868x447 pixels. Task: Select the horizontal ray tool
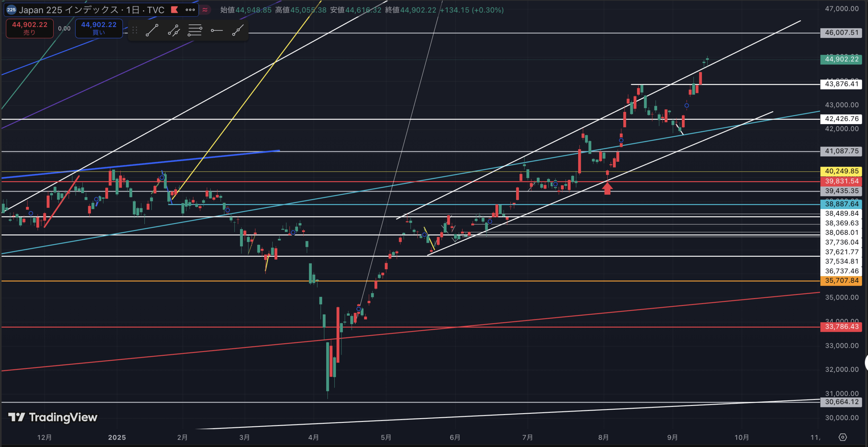point(217,31)
